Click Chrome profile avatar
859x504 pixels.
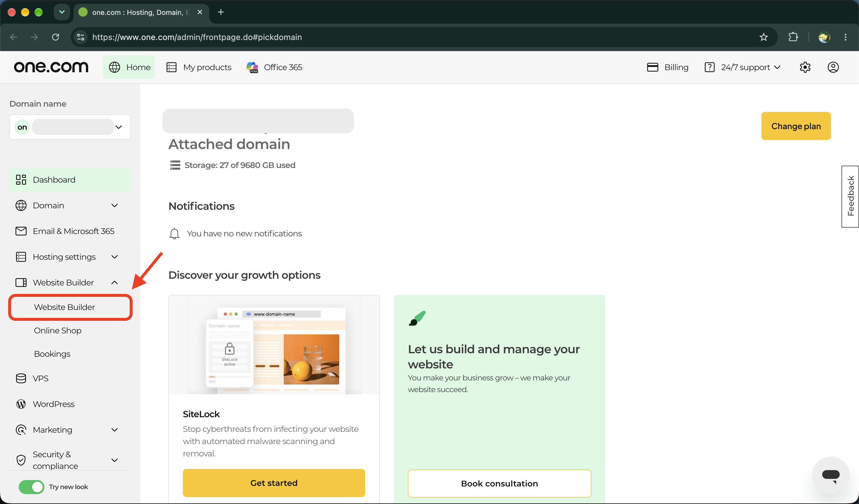[x=824, y=37]
